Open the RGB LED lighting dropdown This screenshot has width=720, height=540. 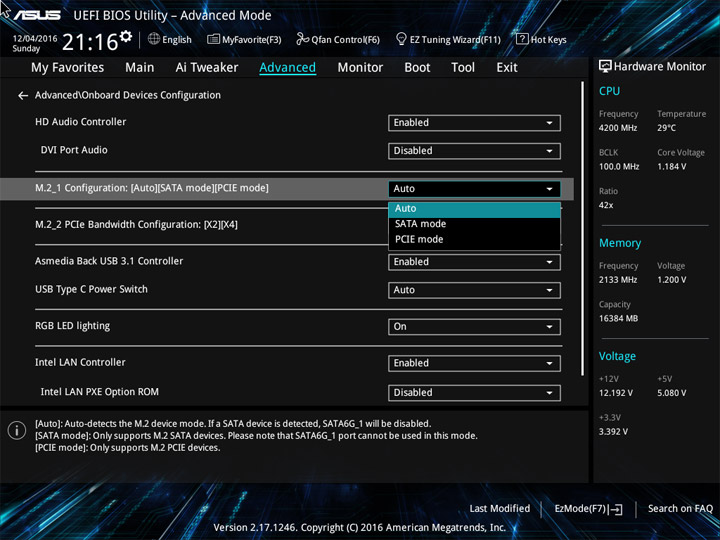(474, 326)
